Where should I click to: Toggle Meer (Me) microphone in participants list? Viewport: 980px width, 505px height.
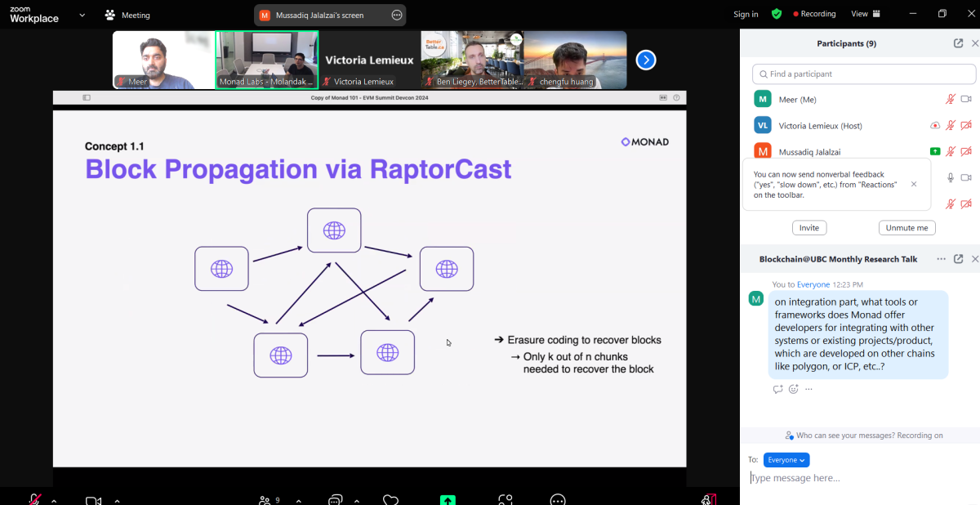[x=950, y=100]
